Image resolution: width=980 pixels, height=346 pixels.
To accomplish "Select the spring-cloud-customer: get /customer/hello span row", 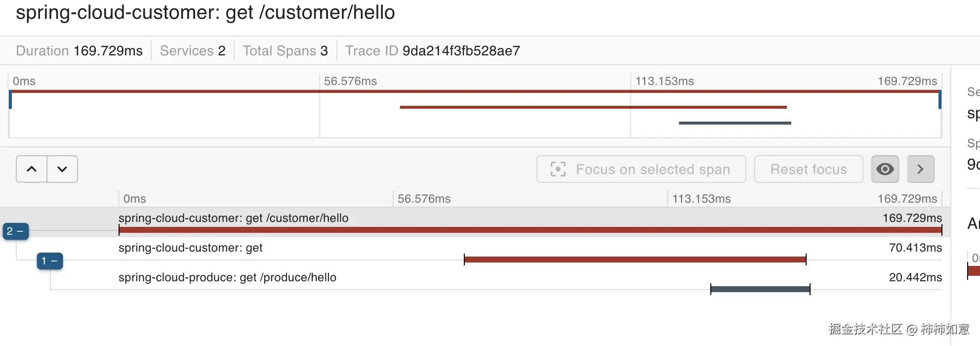I will (x=233, y=218).
